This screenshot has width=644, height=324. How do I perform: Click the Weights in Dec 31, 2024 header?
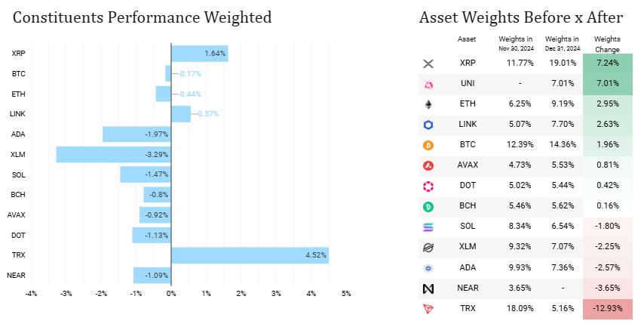click(x=561, y=44)
